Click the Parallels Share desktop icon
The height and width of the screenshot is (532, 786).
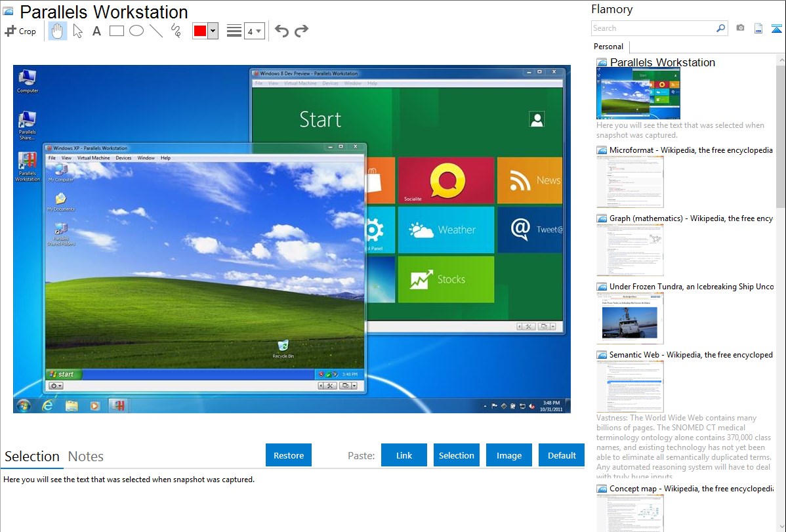27,125
